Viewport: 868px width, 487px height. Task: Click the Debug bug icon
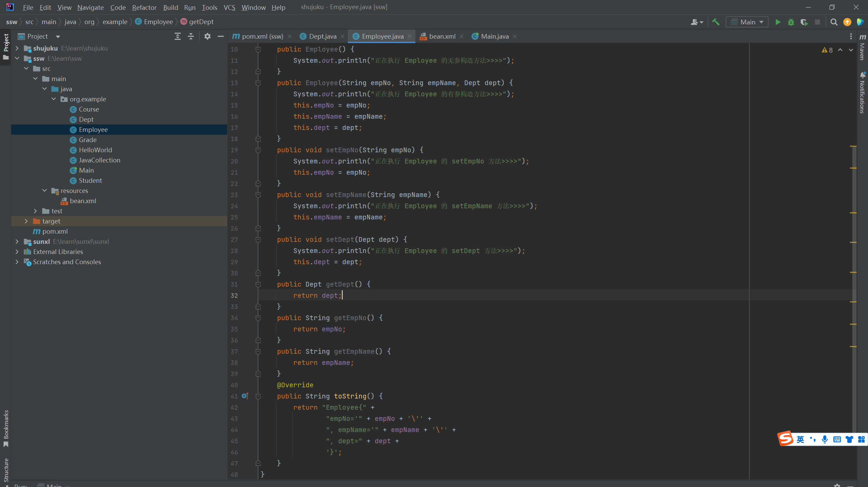click(791, 22)
